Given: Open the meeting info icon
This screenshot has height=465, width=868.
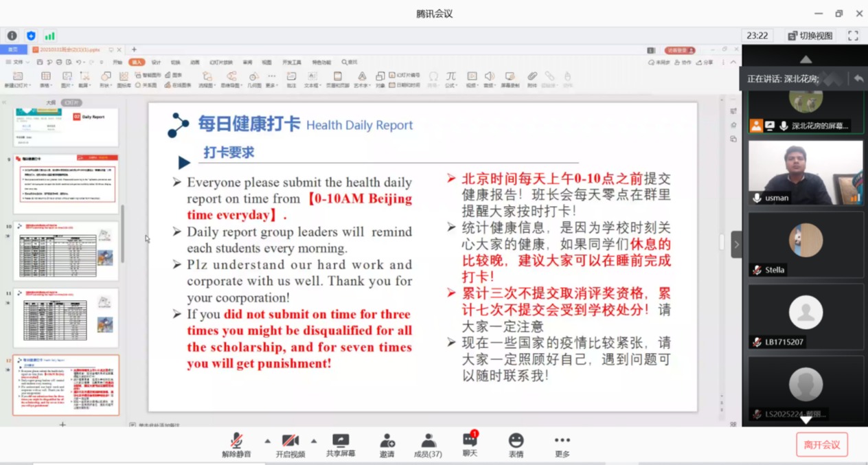Looking at the screenshot, I should (12, 36).
